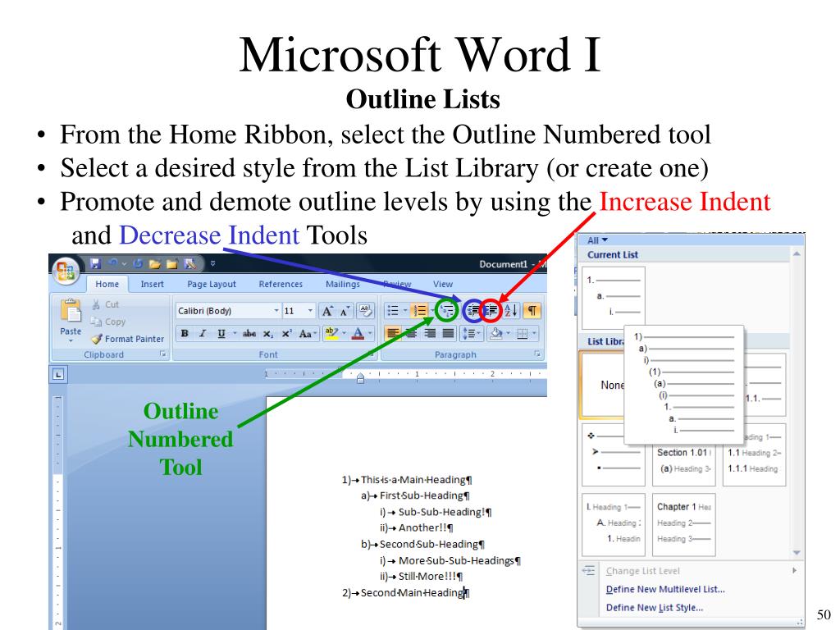Screen dimensions: 840x630
Task: Click the gallery scrollbar up arrow
Action: pos(797,253)
